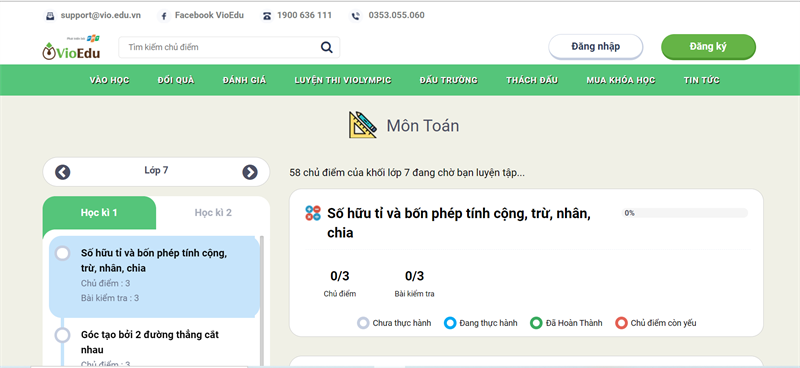This screenshot has height=368, width=800.
Task: Click the circle marker for Góc tạo bởi topic
Action: tap(62, 335)
